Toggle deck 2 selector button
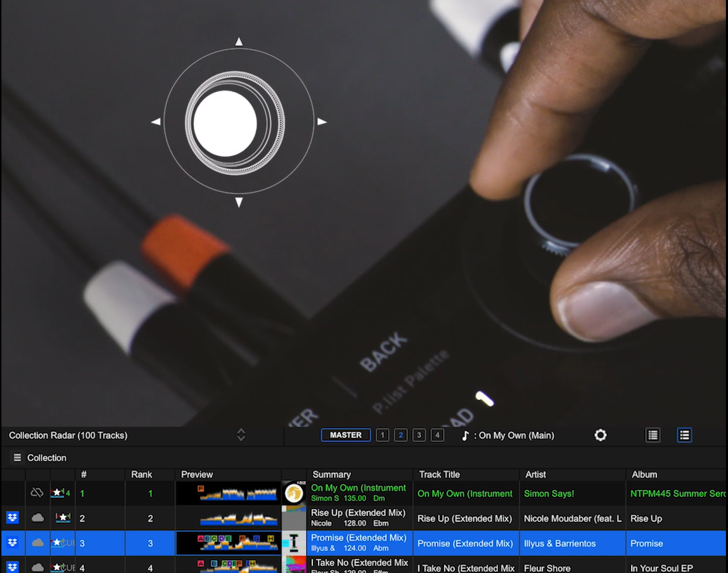 (400, 435)
